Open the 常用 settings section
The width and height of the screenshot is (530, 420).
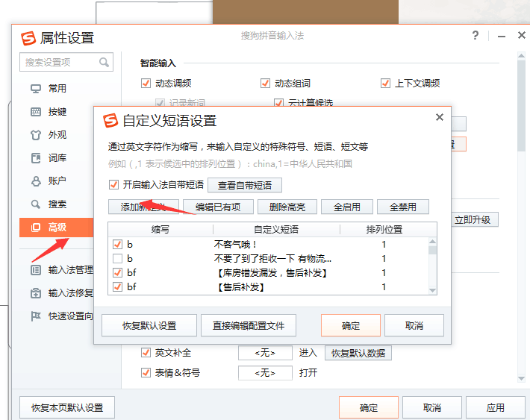pos(57,89)
